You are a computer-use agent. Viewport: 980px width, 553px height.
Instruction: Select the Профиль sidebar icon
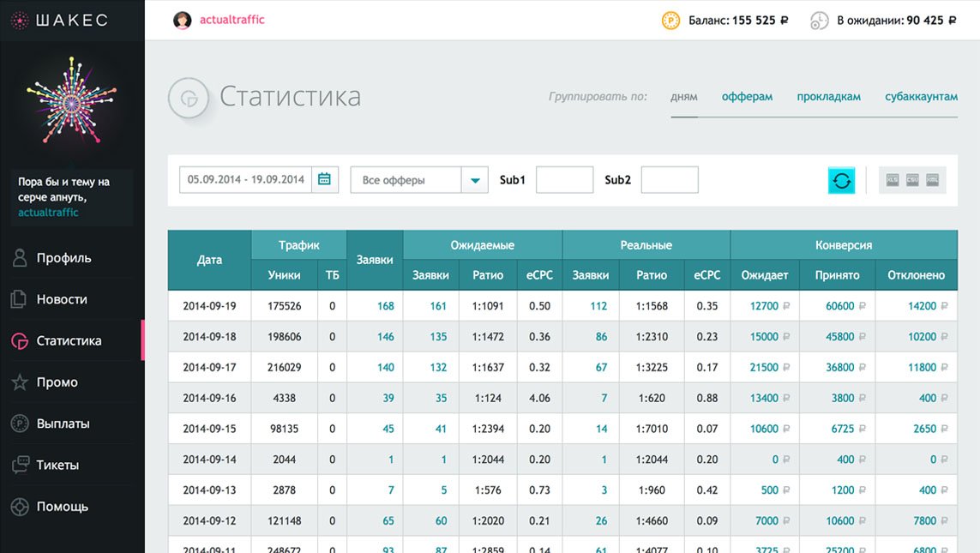(x=20, y=257)
